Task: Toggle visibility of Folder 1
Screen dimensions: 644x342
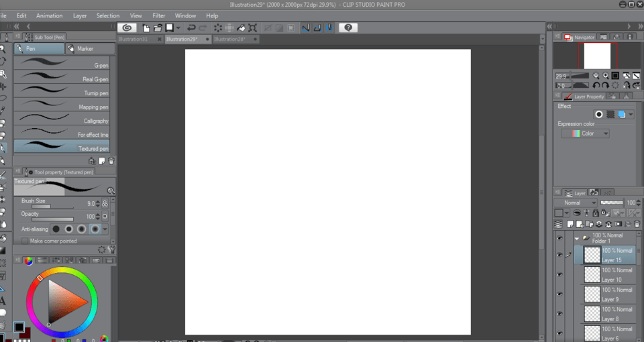Action: pyautogui.click(x=559, y=237)
